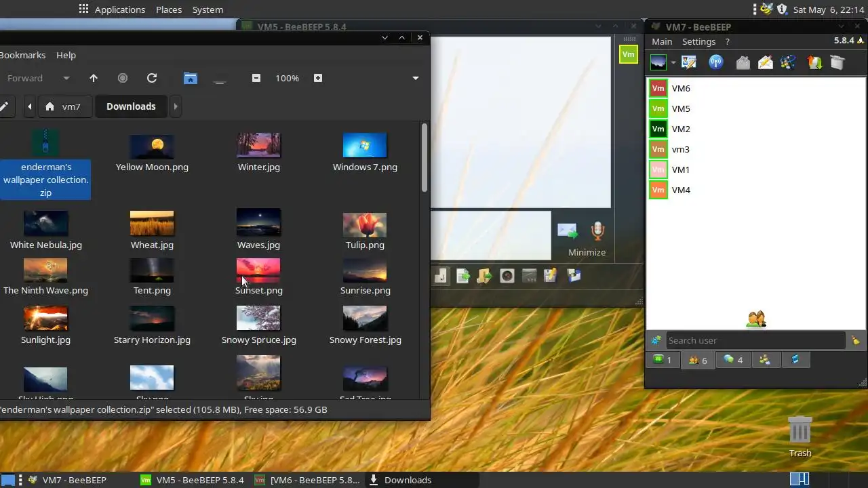This screenshot has height=488, width=868.
Task: Click the left path scroll arrow
Action: (30, 106)
